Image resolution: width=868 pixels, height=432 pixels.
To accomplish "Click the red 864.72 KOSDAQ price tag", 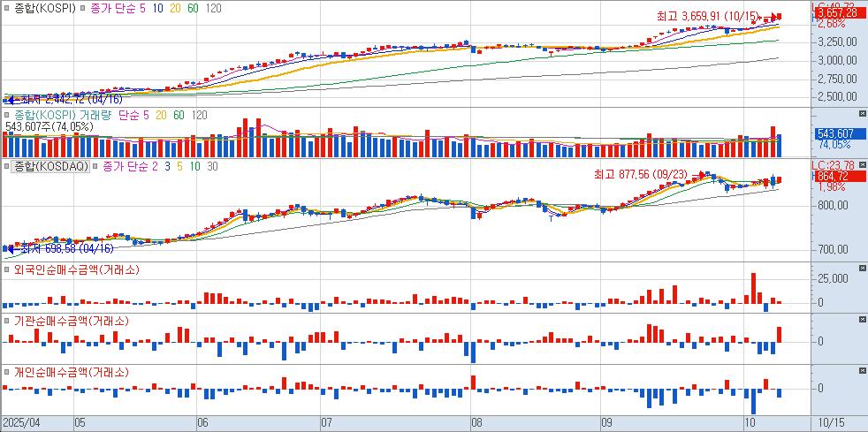I will tap(841, 176).
